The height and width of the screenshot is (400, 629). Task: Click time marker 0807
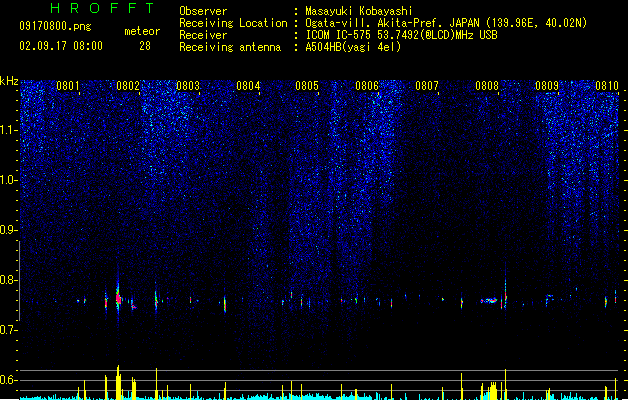pos(427,86)
